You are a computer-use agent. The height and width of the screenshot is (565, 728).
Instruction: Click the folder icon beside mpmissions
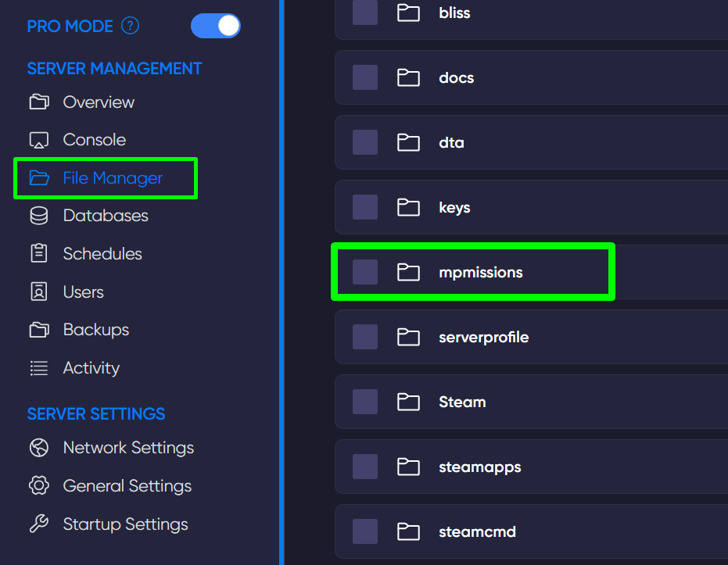pyautogui.click(x=408, y=272)
